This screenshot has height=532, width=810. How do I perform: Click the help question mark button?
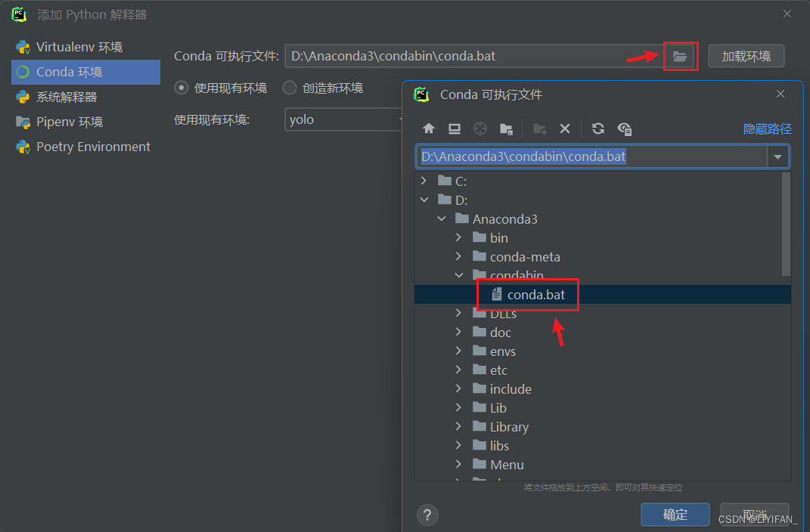click(x=427, y=515)
